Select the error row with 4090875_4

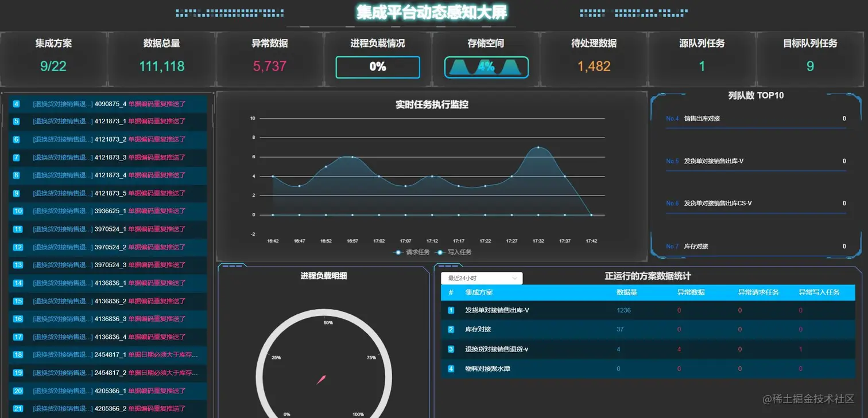(x=108, y=104)
